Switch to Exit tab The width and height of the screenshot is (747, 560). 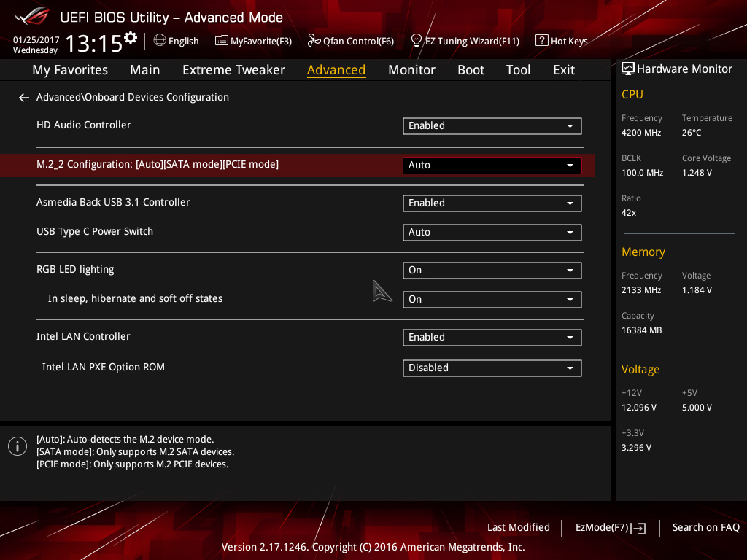(564, 70)
